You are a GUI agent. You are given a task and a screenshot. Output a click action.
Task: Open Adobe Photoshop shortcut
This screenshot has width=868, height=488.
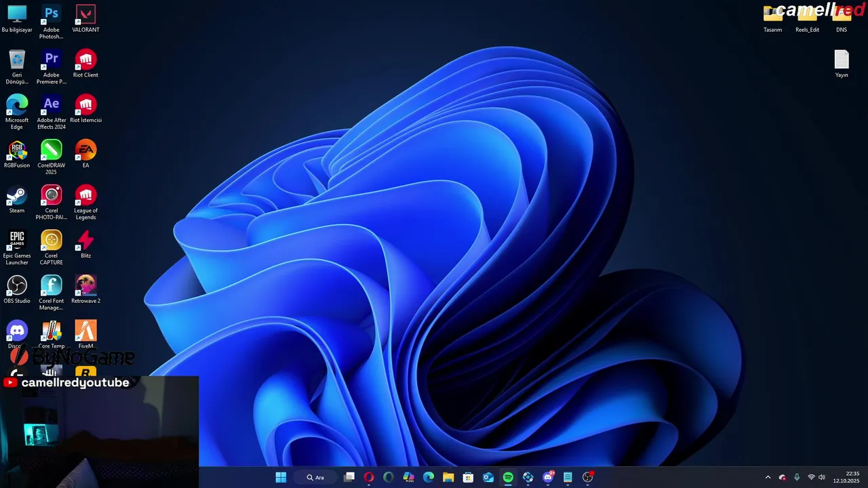pyautogui.click(x=51, y=21)
